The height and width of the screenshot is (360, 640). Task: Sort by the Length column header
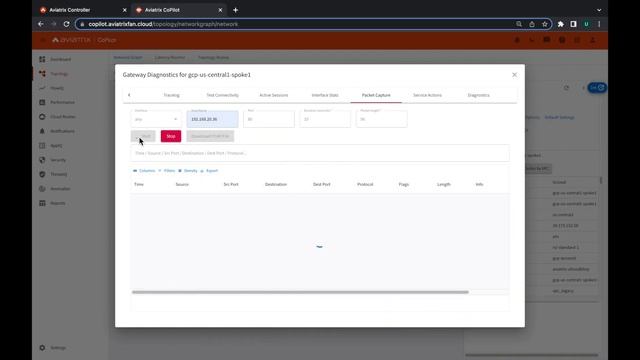tap(444, 184)
